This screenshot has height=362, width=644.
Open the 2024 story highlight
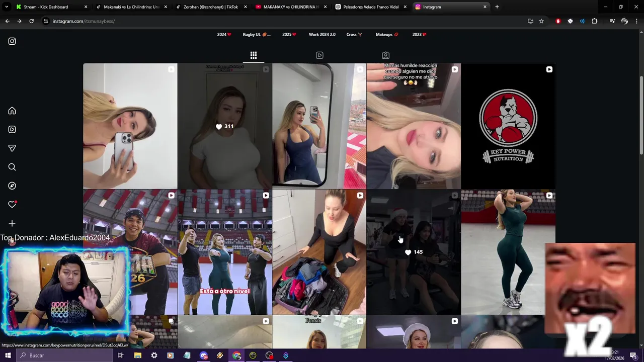pos(224,34)
